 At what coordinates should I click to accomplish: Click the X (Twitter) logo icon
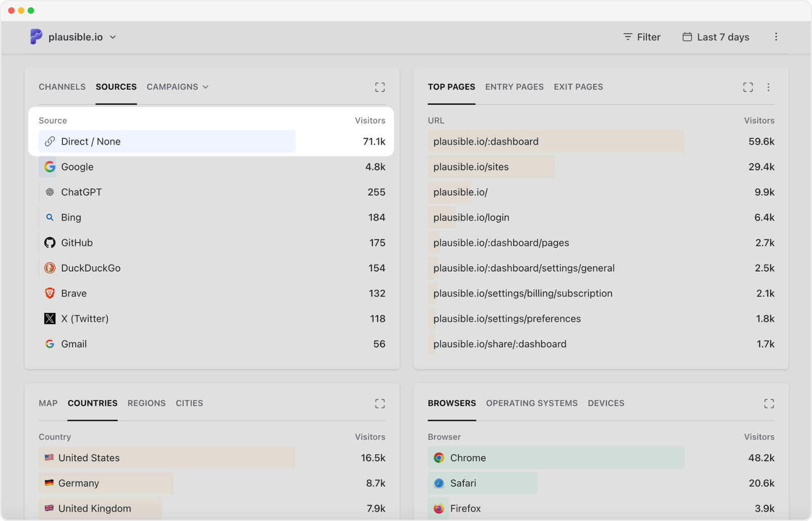point(50,319)
